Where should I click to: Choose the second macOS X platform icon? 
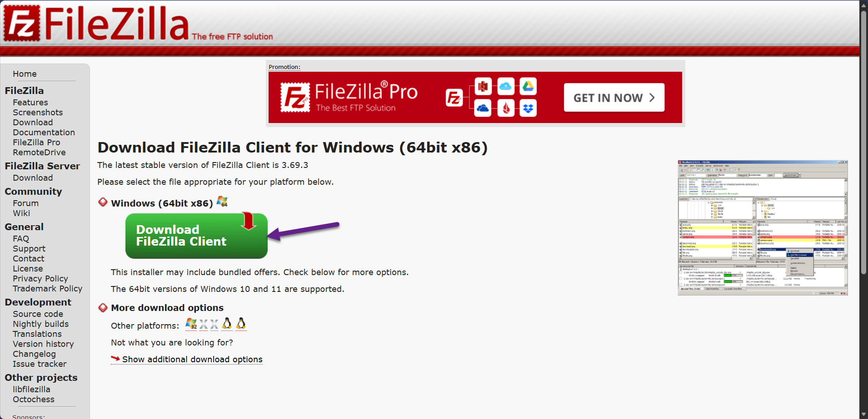point(214,324)
